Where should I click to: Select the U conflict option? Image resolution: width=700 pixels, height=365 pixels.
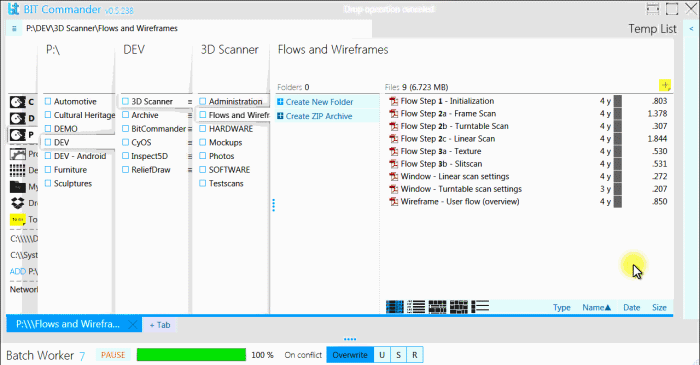pos(382,355)
